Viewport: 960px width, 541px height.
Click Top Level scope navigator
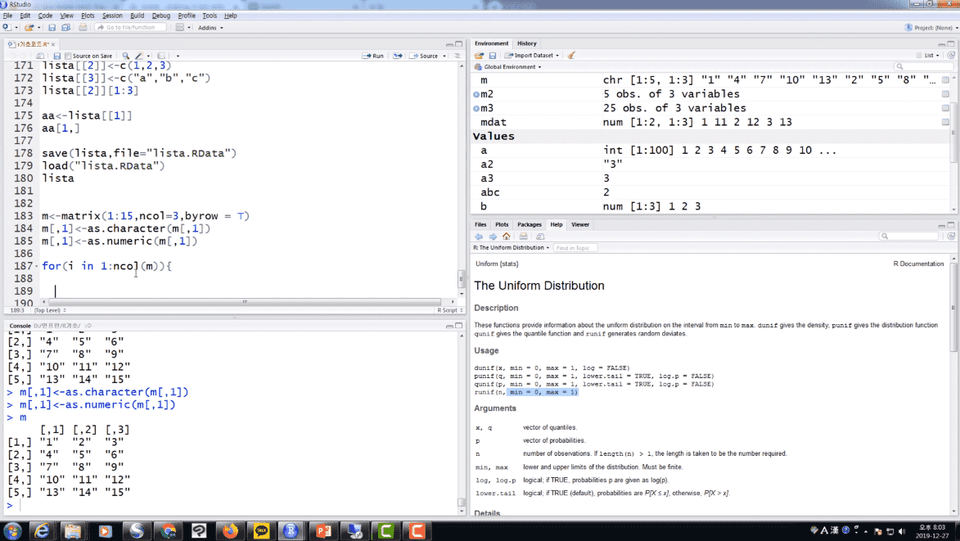point(50,310)
